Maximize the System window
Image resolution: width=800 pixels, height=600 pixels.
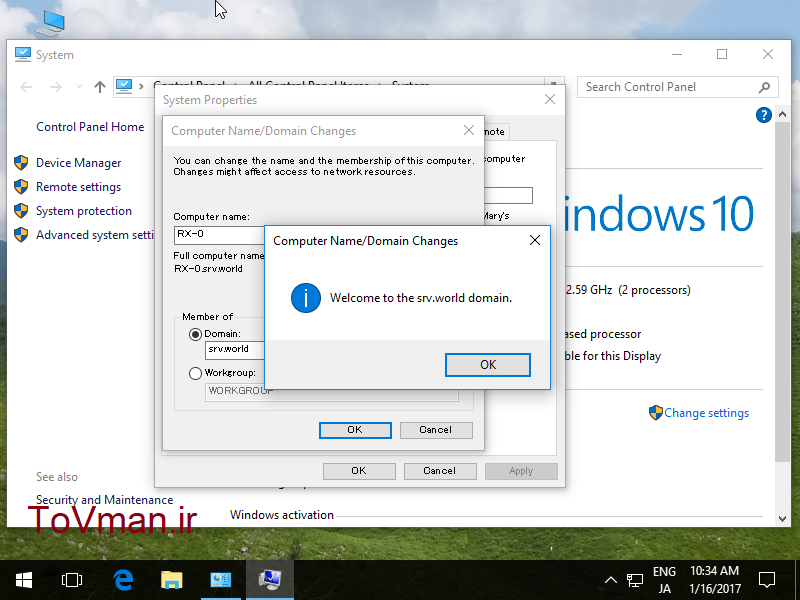click(721, 54)
